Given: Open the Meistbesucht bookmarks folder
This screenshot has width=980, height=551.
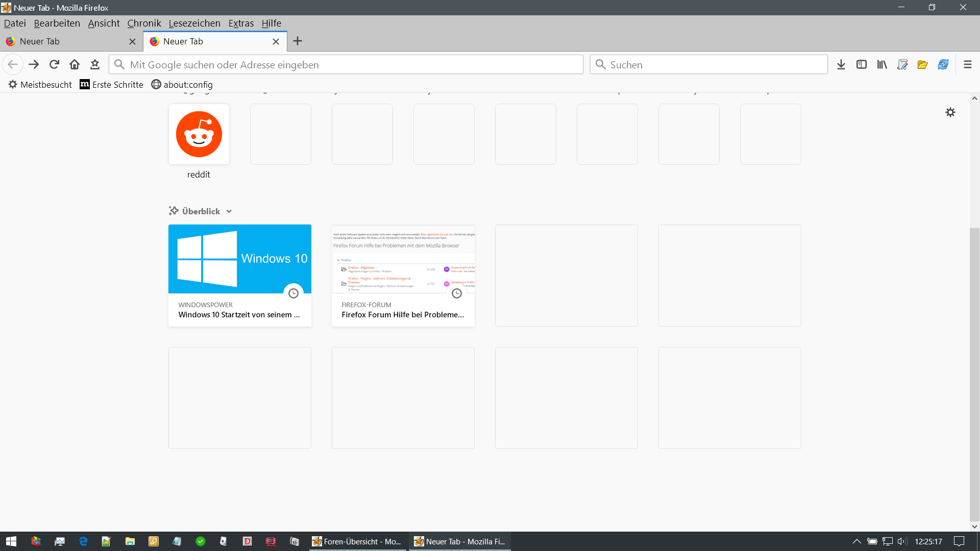Looking at the screenshot, I should (40, 85).
